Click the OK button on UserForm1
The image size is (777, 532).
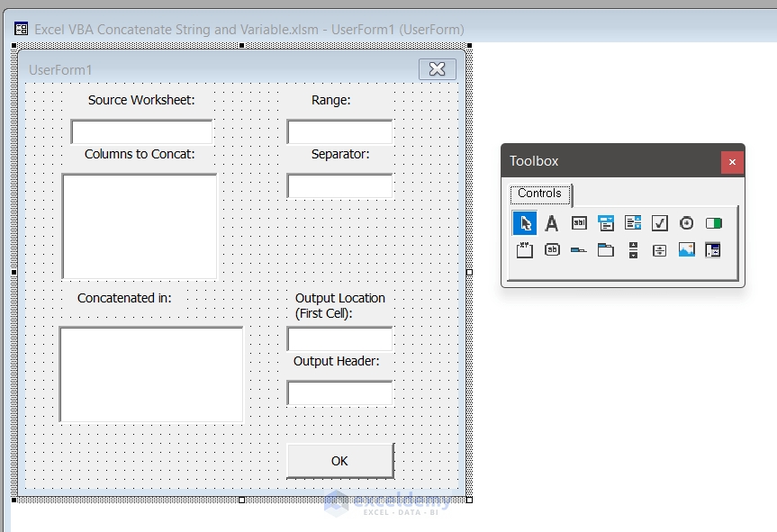(x=339, y=461)
